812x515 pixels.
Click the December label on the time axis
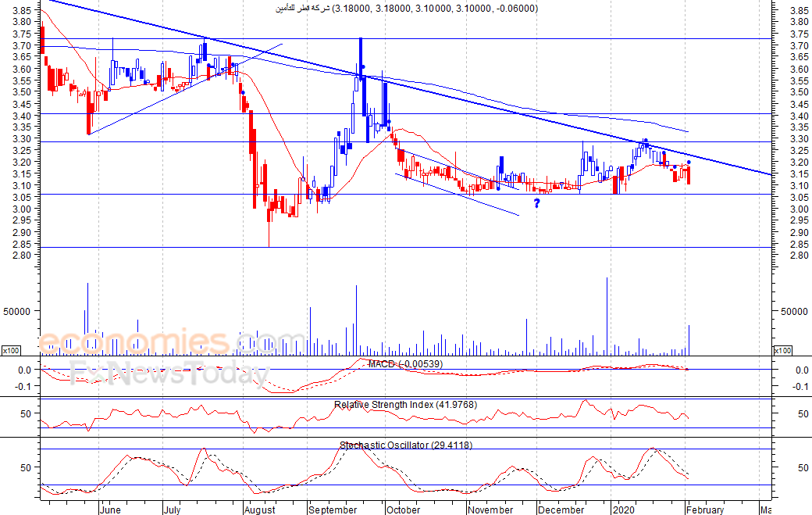point(561,510)
